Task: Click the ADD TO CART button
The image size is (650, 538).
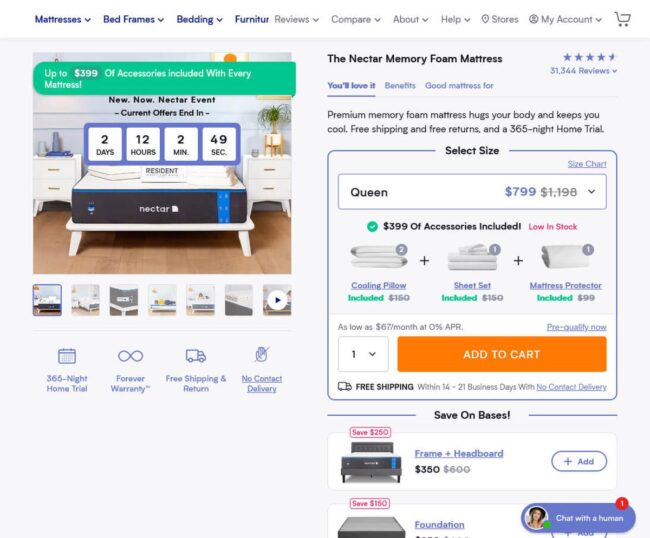Action: pos(502,354)
